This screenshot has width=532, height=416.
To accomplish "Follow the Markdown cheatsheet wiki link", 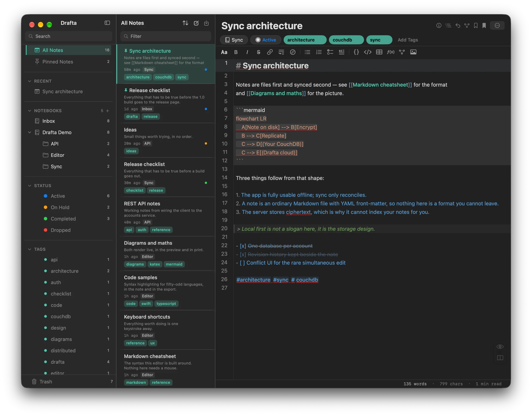I will pyautogui.click(x=380, y=85).
